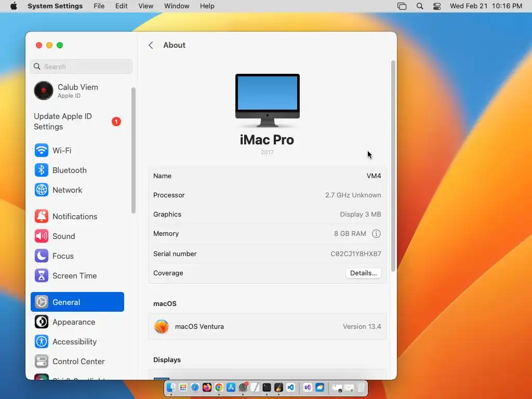The height and width of the screenshot is (399, 532).
Task: Click the computer name VM4
Action: pyautogui.click(x=374, y=176)
